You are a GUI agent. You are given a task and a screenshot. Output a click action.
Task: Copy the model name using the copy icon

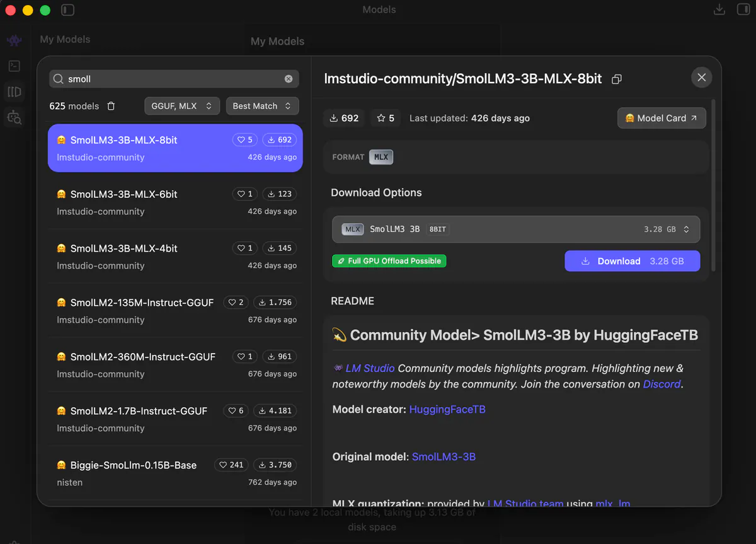[617, 79]
